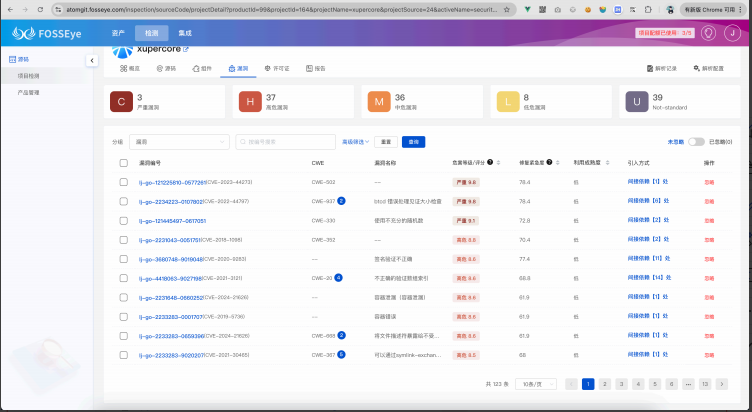Image resolution: width=752 pixels, height=412 pixels.
Task: Open the 10条/页 page size dropdown
Action: click(536, 384)
